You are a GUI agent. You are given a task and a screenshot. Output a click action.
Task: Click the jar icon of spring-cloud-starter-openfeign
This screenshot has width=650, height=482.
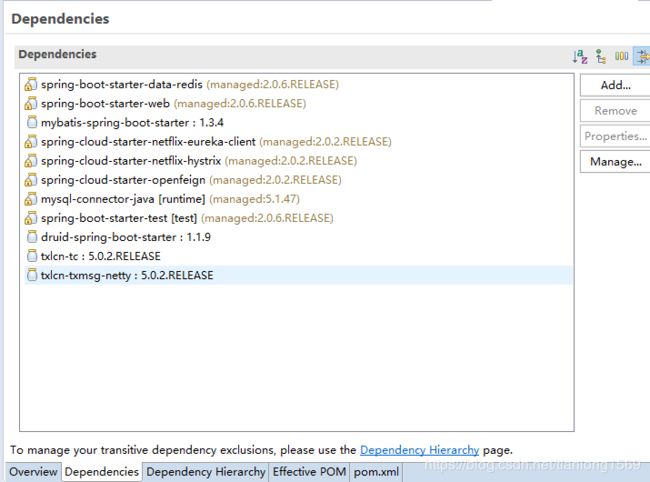(x=31, y=180)
